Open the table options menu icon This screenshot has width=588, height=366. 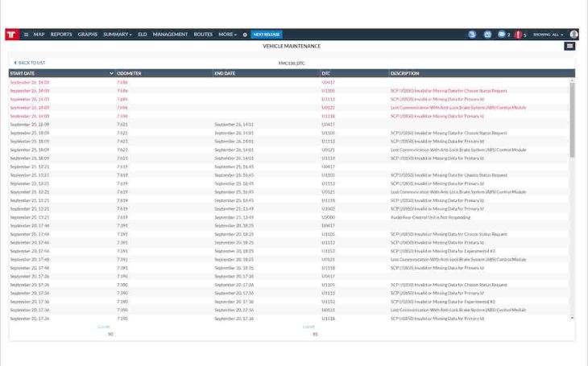570,47
